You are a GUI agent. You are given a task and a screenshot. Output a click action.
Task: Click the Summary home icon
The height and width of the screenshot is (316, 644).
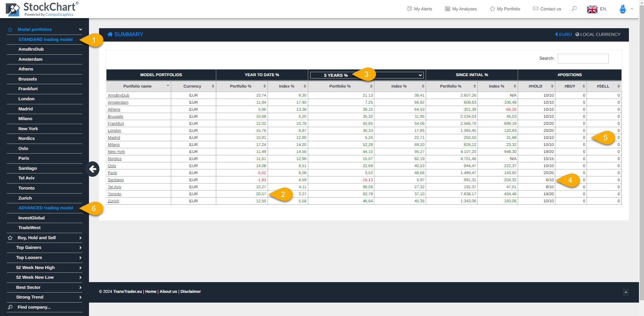click(x=110, y=34)
